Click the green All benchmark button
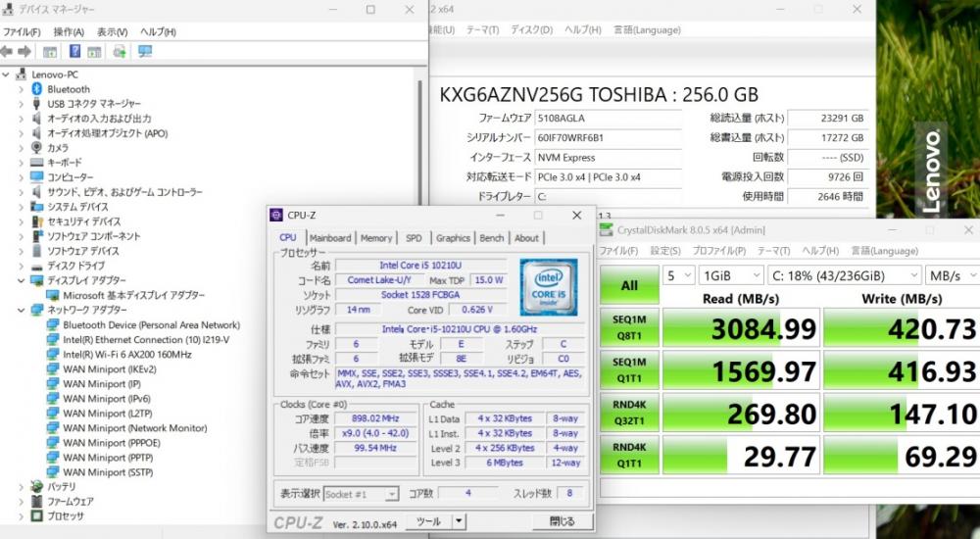 click(628, 285)
